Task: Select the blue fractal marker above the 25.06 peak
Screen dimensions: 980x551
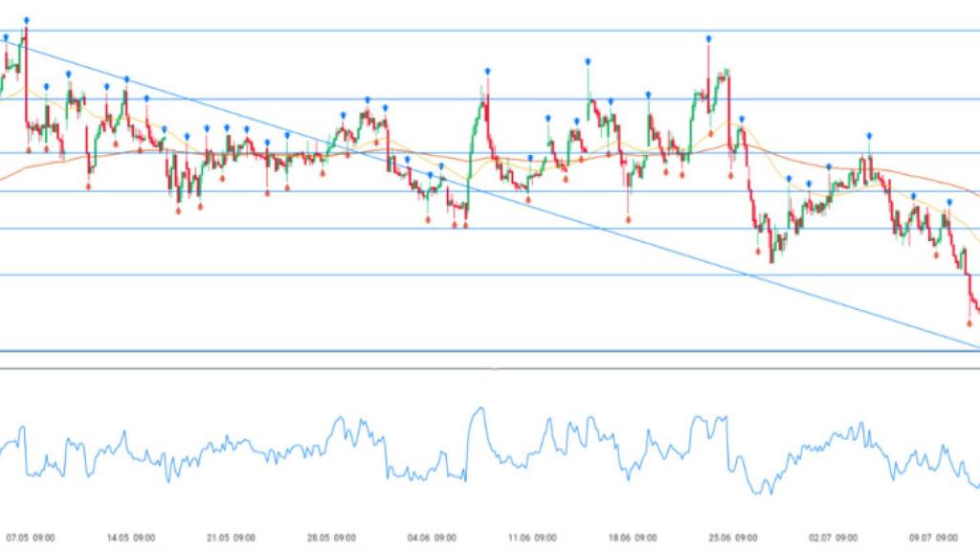Action: point(709,38)
